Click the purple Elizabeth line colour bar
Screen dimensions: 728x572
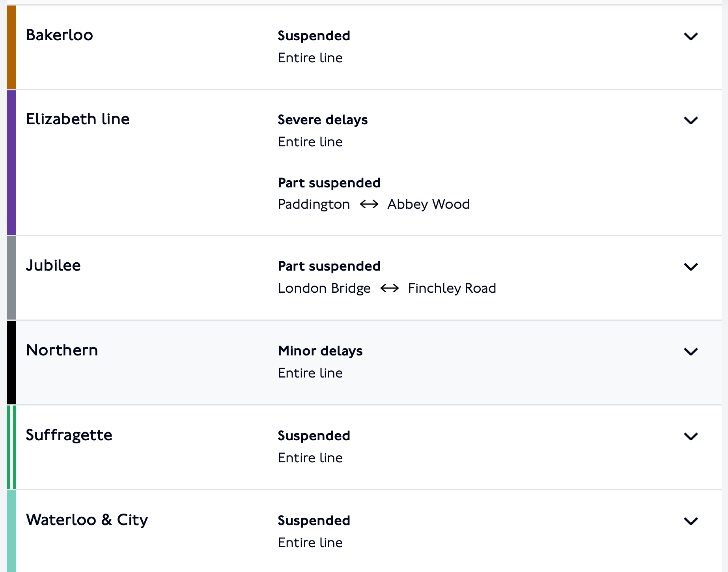[x=12, y=163]
